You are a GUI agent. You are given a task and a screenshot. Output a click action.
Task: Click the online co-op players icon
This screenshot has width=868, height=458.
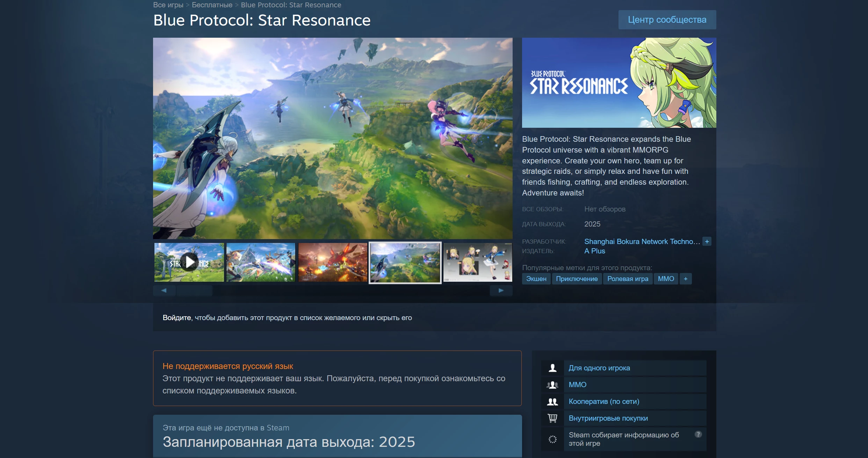[x=552, y=401]
